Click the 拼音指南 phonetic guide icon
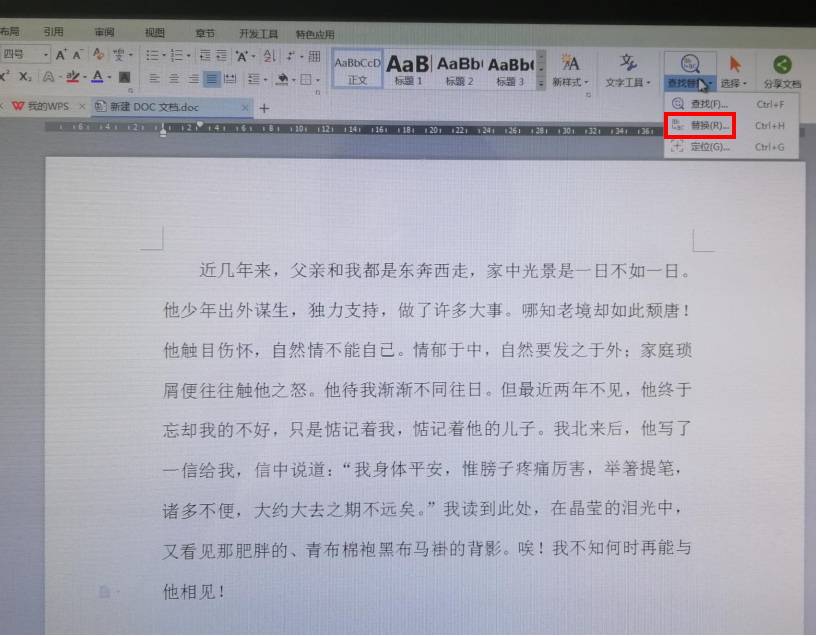Viewport: 817px width, 636px height. (x=119, y=54)
